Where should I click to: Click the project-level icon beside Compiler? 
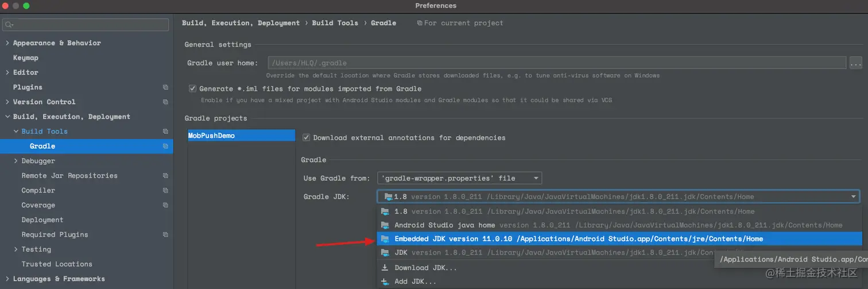click(x=165, y=191)
